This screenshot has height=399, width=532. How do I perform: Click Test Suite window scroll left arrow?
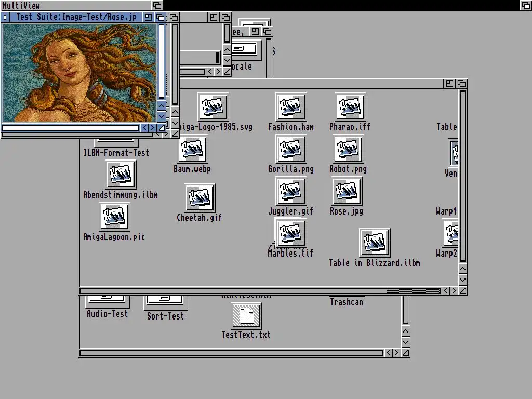point(389,353)
